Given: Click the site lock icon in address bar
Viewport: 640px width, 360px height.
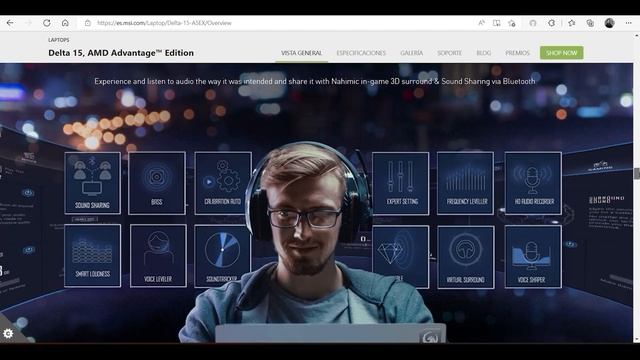Looking at the screenshot, I should pyautogui.click(x=87, y=23).
